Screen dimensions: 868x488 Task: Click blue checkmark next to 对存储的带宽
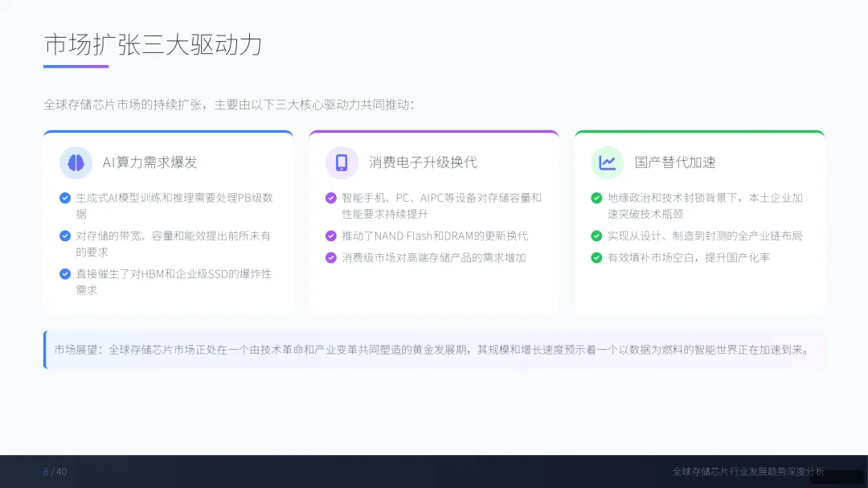65,236
